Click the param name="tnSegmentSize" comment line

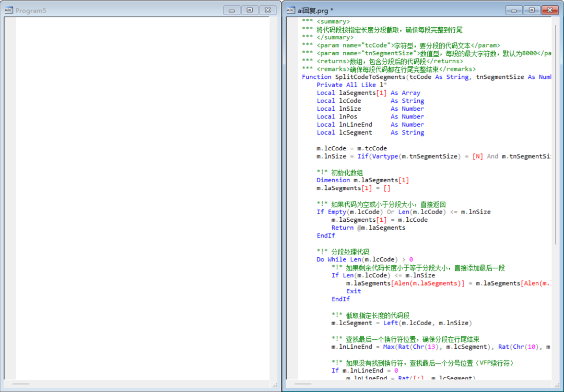coord(426,53)
